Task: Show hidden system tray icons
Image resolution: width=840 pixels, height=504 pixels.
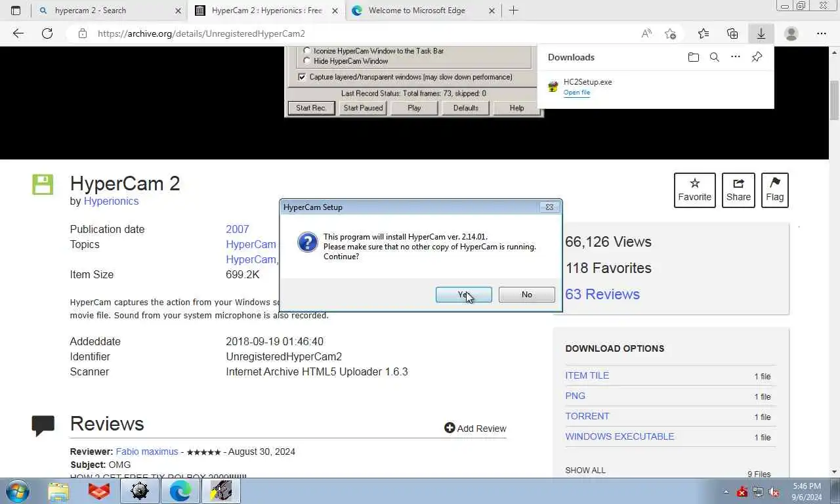Action: click(726, 492)
